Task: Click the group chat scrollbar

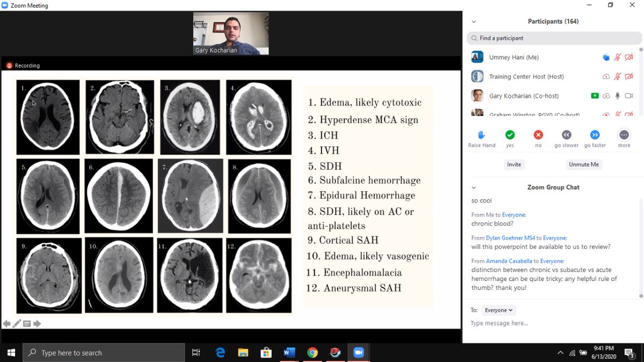Action: 641,247
